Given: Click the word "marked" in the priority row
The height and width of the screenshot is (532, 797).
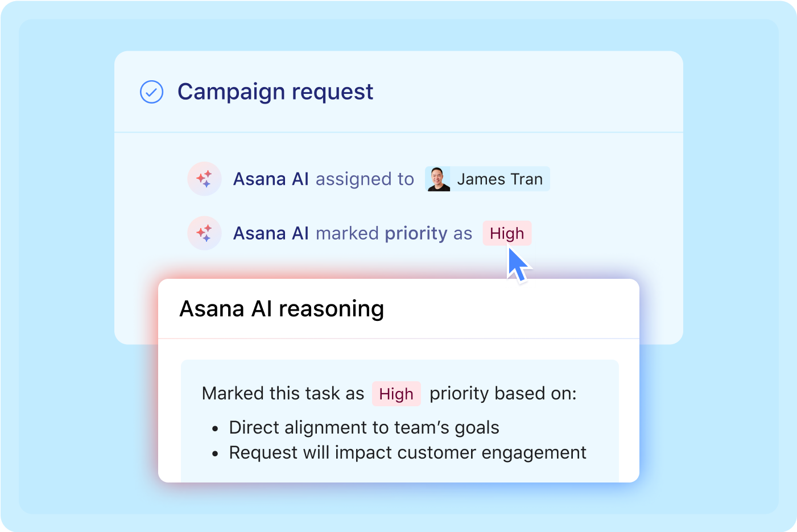Looking at the screenshot, I should pyautogui.click(x=347, y=233).
